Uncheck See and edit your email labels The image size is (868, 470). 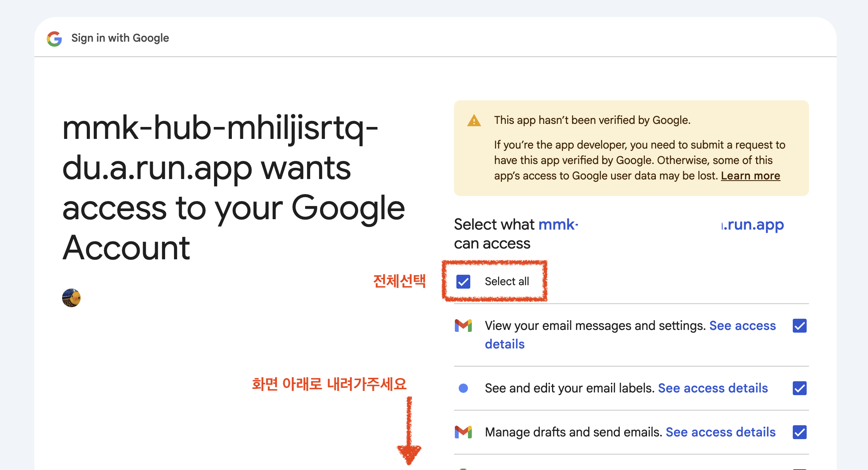[x=800, y=388]
